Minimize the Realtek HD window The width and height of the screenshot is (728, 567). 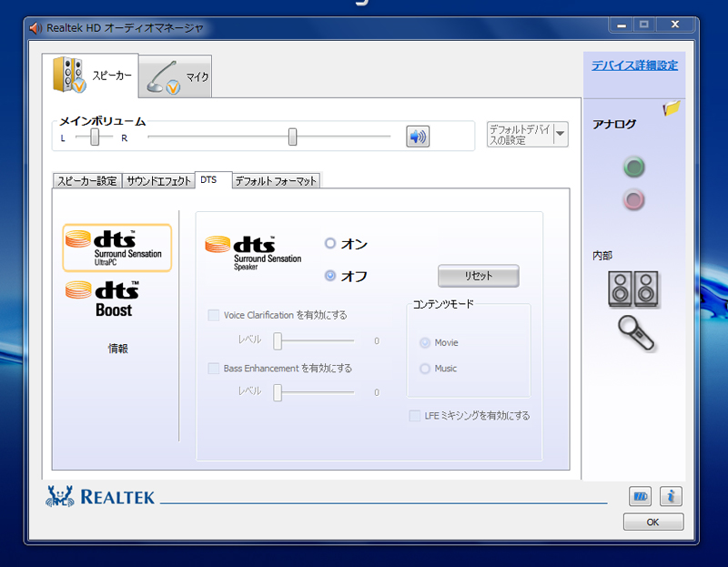click(622, 25)
